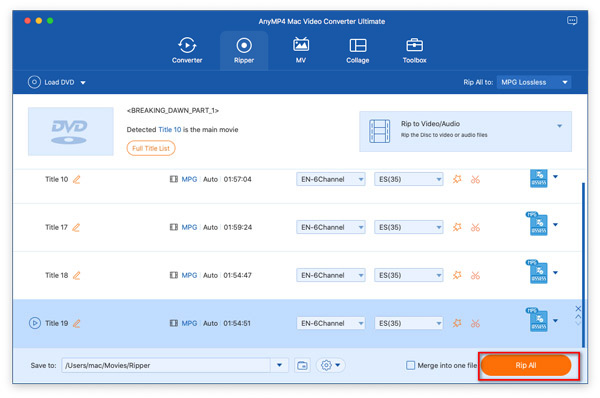Open the edit effects icon for Title 17
This screenshot has width=600, height=398.
(457, 227)
